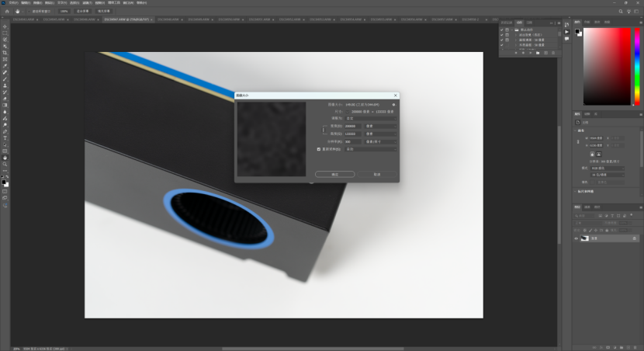Toggle the first action's checkmark in Actions panel

(502, 30)
